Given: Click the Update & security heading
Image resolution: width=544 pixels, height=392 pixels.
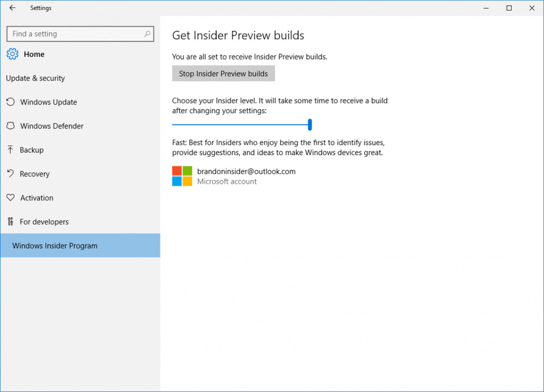Looking at the screenshot, I should [x=35, y=78].
